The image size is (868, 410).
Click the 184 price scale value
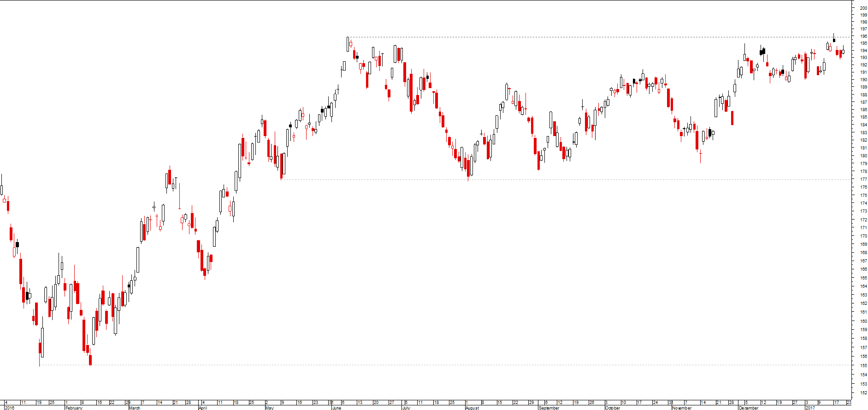click(863, 125)
